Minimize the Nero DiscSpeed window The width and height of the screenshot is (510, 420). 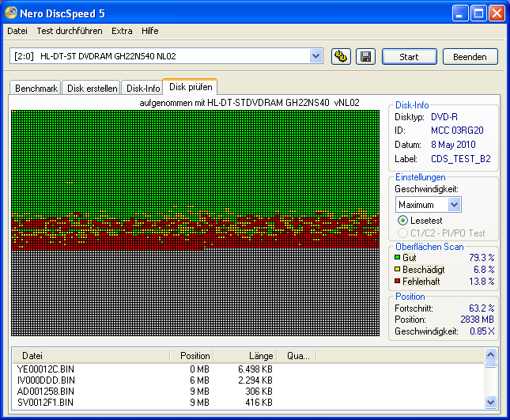click(x=460, y=13)
